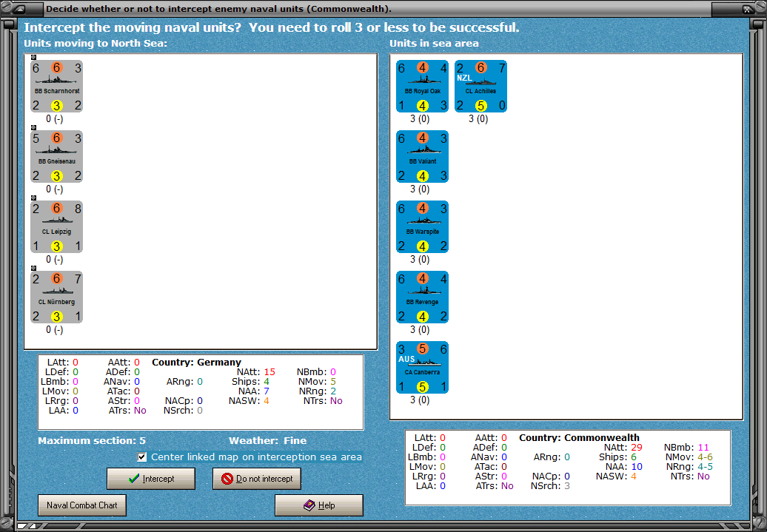Screen dimensions: 767x532
Task: Click the Commonwealth Ships value 6
Action: (x=634, y=457)
